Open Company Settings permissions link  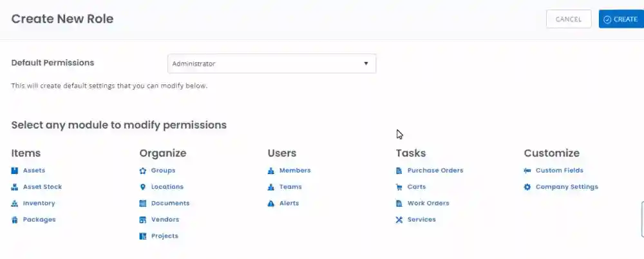tap(567, 187)
